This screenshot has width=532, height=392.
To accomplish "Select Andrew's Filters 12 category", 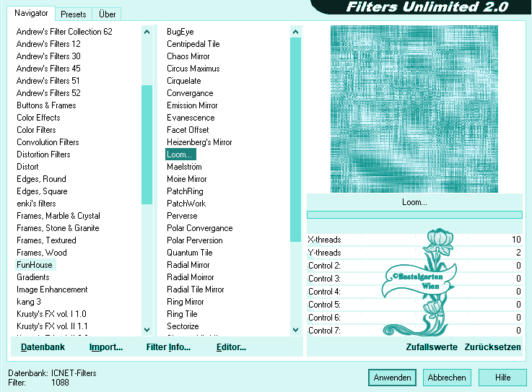I will point(48,44).
